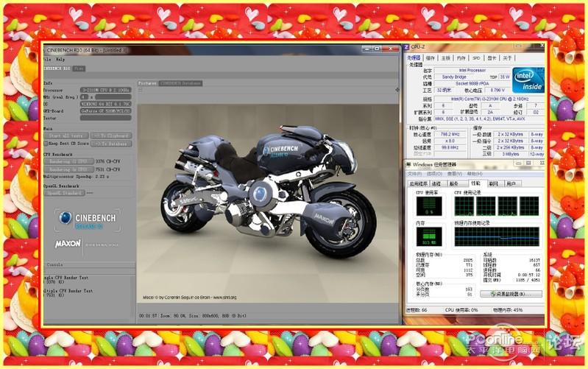Click the GFX-Board info field
This screenshot has height=369, width=588.
(106, 111)
